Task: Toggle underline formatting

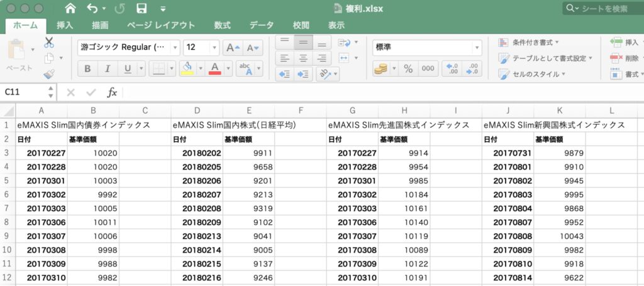Action: click(128, 69)
